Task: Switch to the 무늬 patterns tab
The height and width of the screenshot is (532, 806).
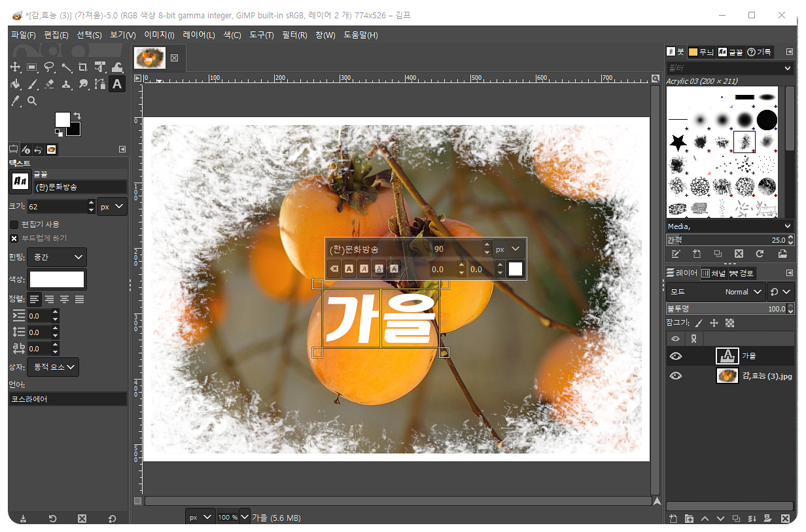Action: [701, 52]
